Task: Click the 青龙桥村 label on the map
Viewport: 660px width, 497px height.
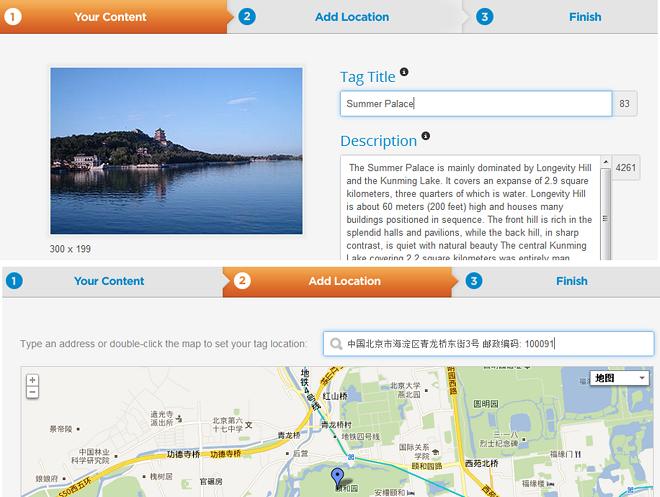Action: 336,425
